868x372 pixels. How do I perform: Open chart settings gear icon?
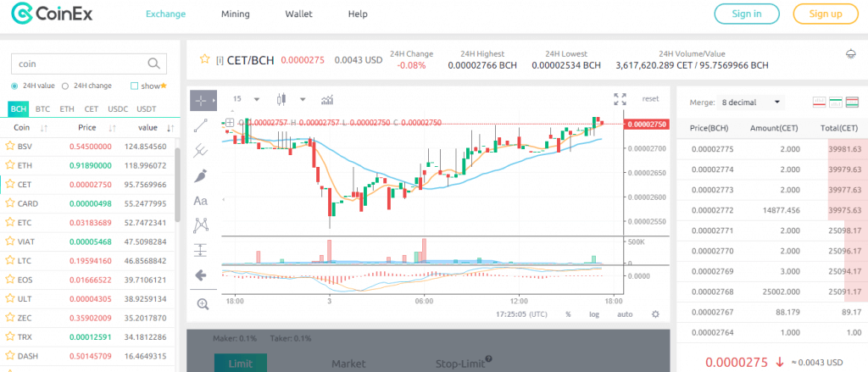click(x=654, y=314)
